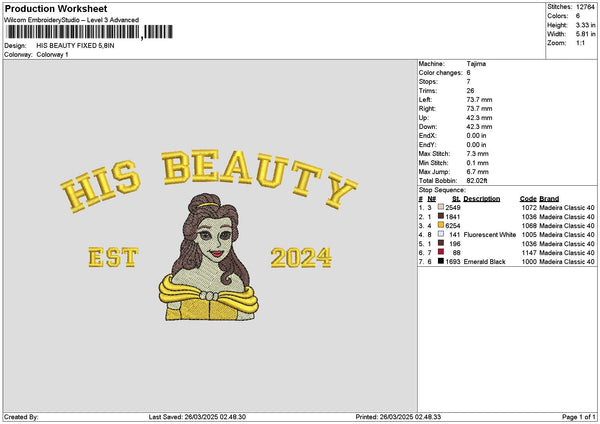Click the 'Right:' label
The width and height of the screenshot is (600, 424).
point(427,109)
